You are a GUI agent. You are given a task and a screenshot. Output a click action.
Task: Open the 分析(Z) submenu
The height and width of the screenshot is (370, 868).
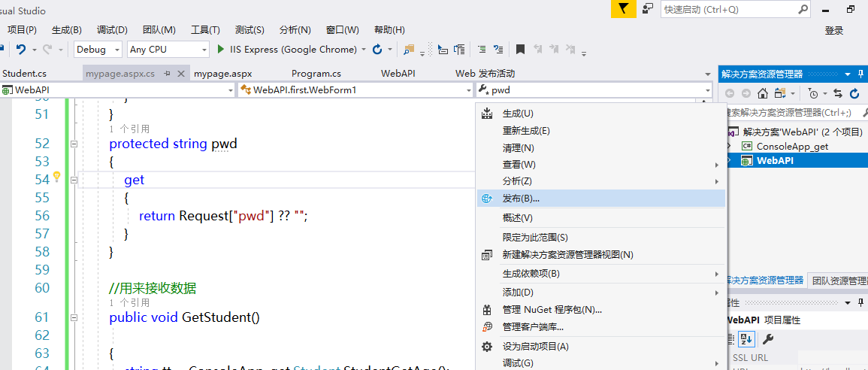(601, 181)
